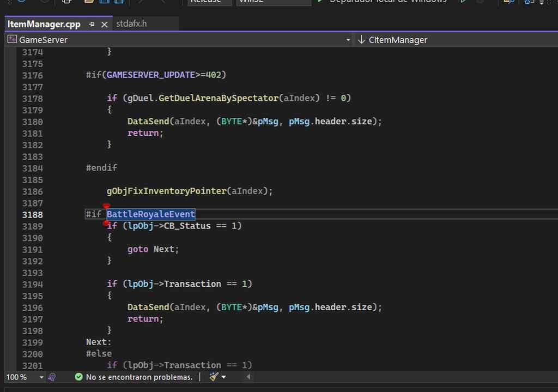Click GetDuelArenaBySpectator in the code

pos(219,98)
